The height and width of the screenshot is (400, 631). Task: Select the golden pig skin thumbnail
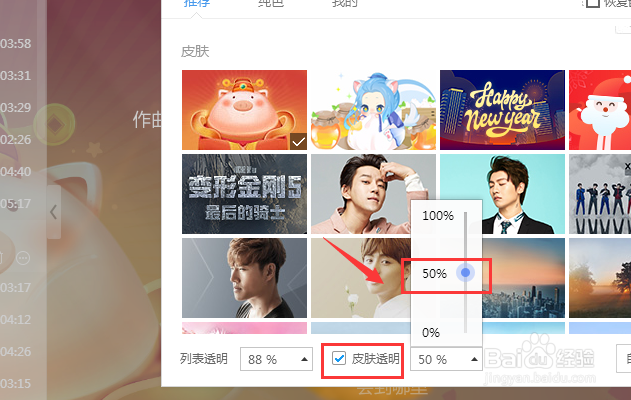click(244, 110)
